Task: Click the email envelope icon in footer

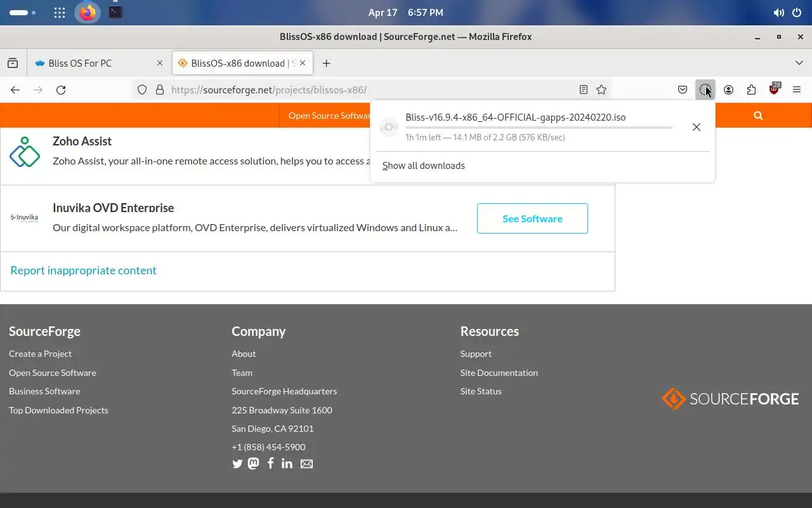Action: 306,464
